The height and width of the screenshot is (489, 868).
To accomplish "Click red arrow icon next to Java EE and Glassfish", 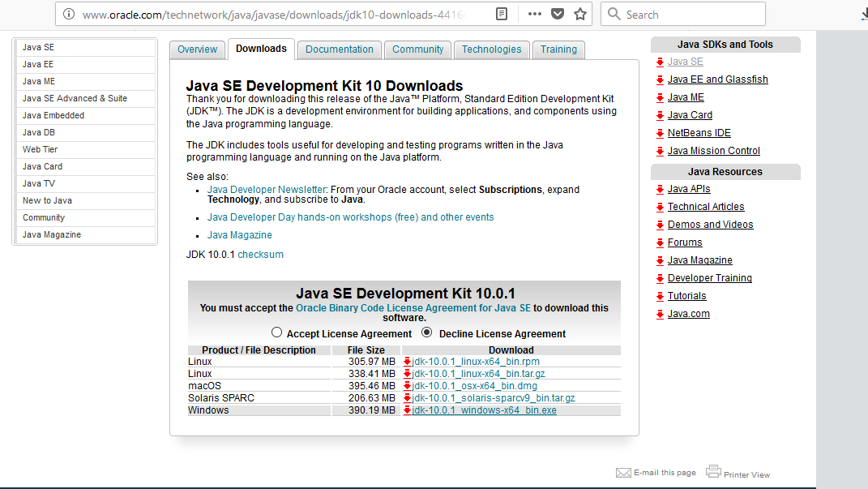I will click(x=660, y=79).
